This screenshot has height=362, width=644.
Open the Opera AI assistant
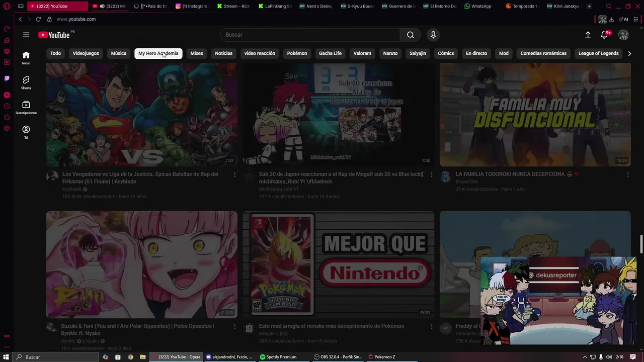tap(623, 19)
